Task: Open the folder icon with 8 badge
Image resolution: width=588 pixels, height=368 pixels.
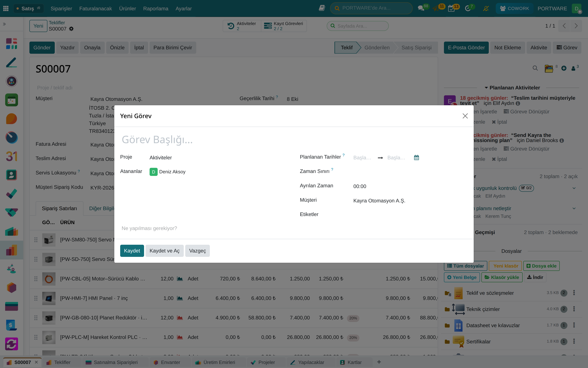Action: pyautogui.click(x=549, y=69)
